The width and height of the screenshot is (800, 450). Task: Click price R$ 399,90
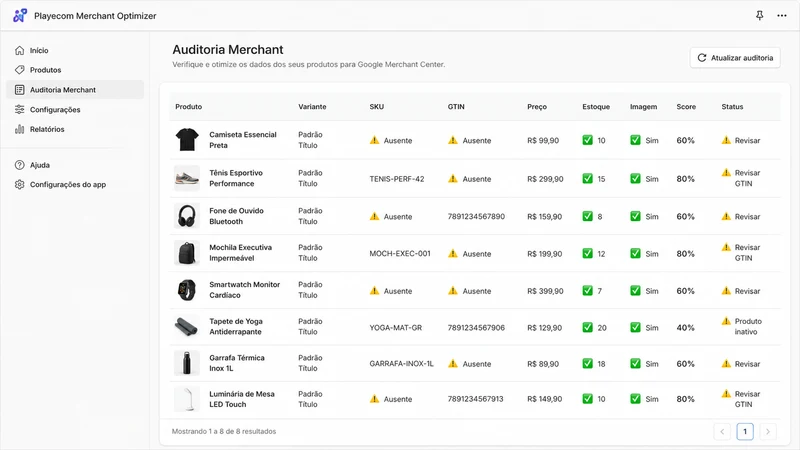[x=545, y=291]
